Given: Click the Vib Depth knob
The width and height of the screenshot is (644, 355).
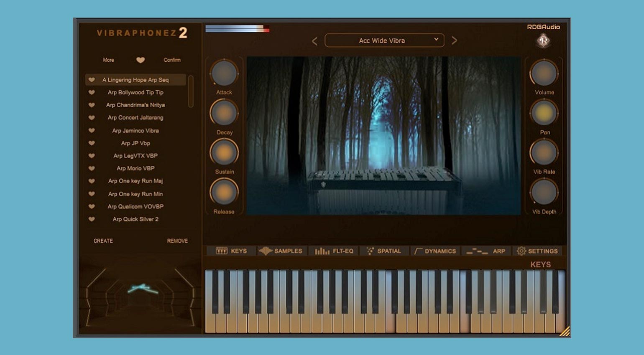Looking at the screenshot, I should 544,193.
